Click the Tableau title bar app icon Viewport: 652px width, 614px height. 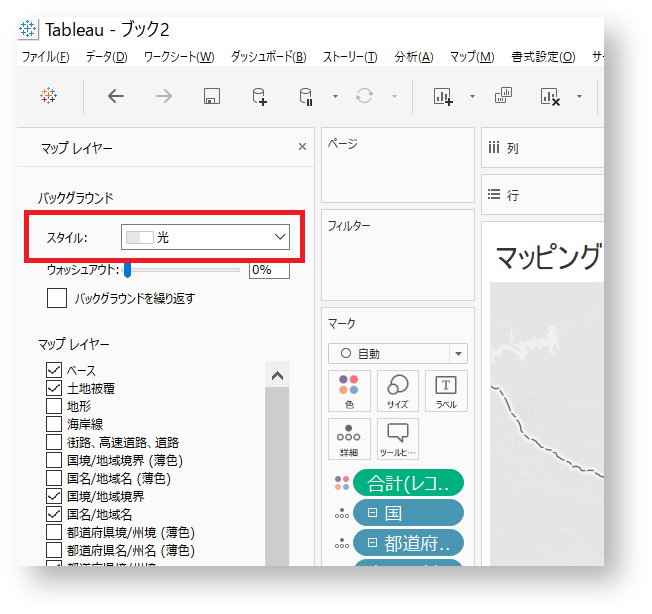[28, 29]
